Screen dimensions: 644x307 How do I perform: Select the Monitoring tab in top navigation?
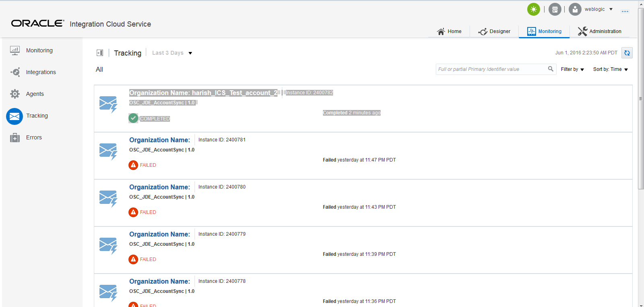(x=544, y=31)
